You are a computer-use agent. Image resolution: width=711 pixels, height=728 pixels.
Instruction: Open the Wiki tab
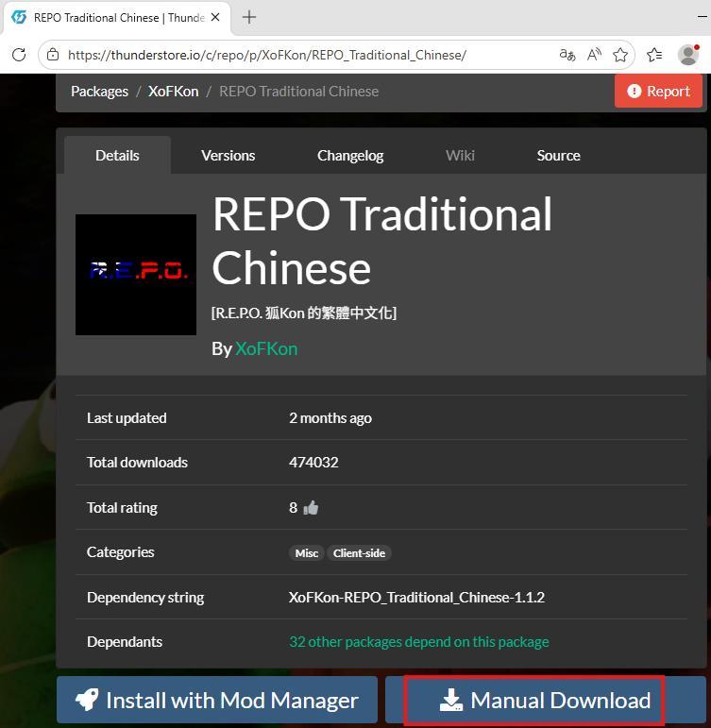click(x=460, y=155)
